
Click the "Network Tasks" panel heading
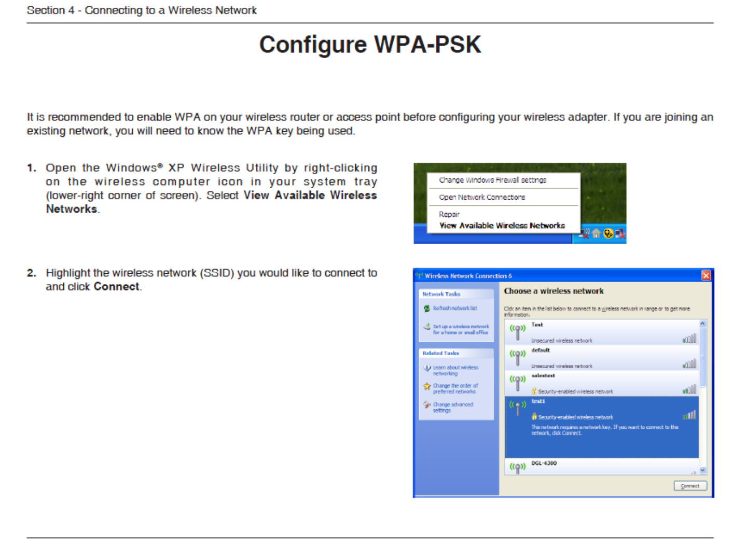(441, 294)
